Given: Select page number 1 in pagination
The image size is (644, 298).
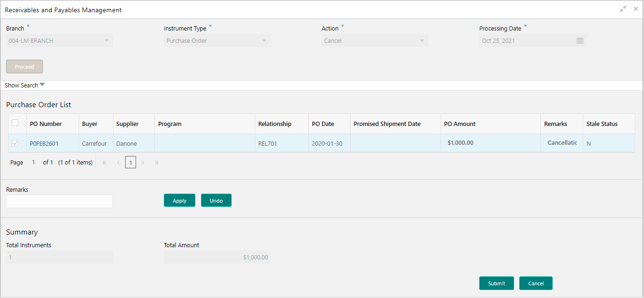Looking at the screenshot, I should point(130,163).
